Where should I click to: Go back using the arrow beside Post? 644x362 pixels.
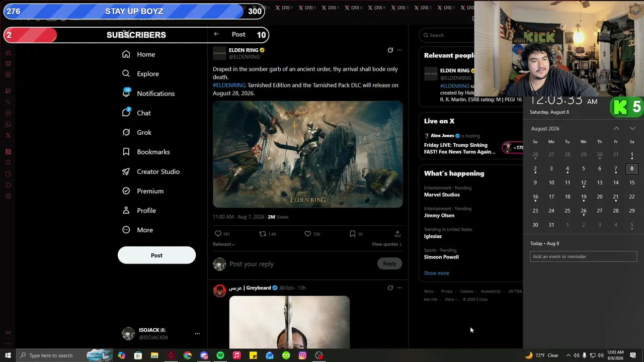click(216, 34)
